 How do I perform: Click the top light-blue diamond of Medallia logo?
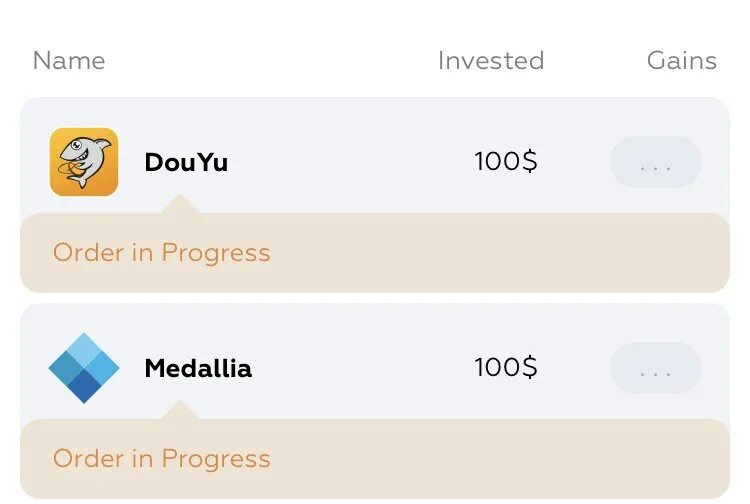[x=84, y=348]
